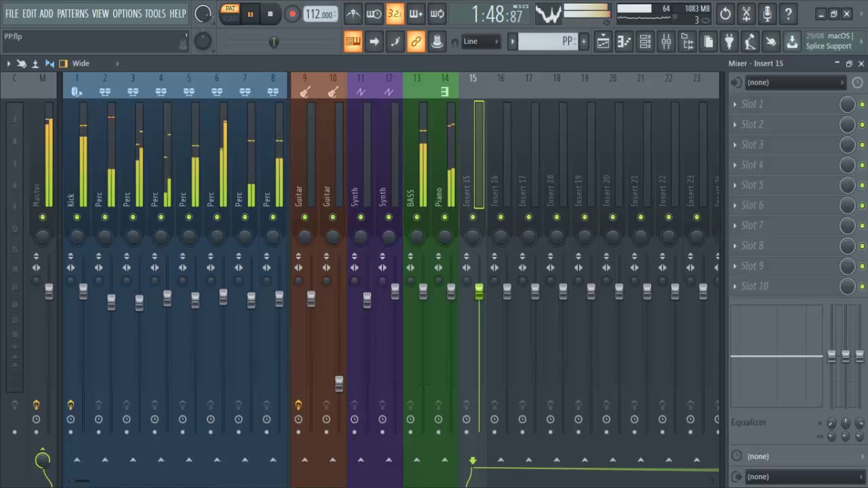The width and height of the screenshot is (868, 488).
Task: Open the EDIT menu
Action: (x=29, y=14)
